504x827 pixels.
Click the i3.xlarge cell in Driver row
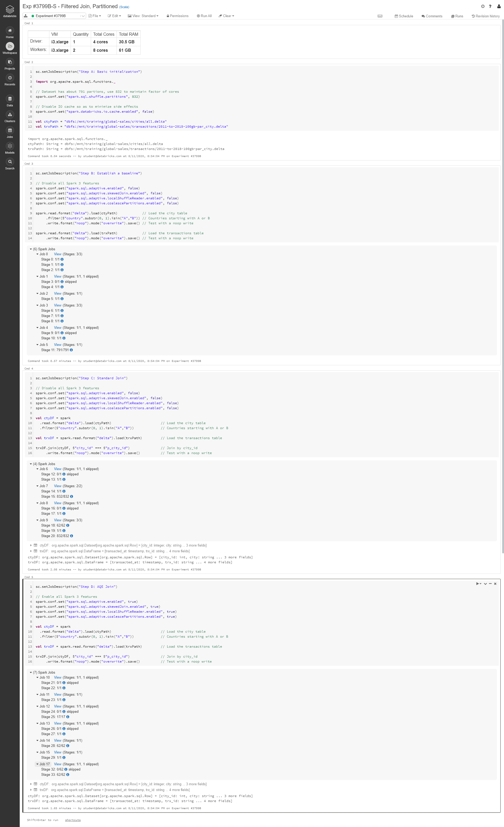(60, 42)
